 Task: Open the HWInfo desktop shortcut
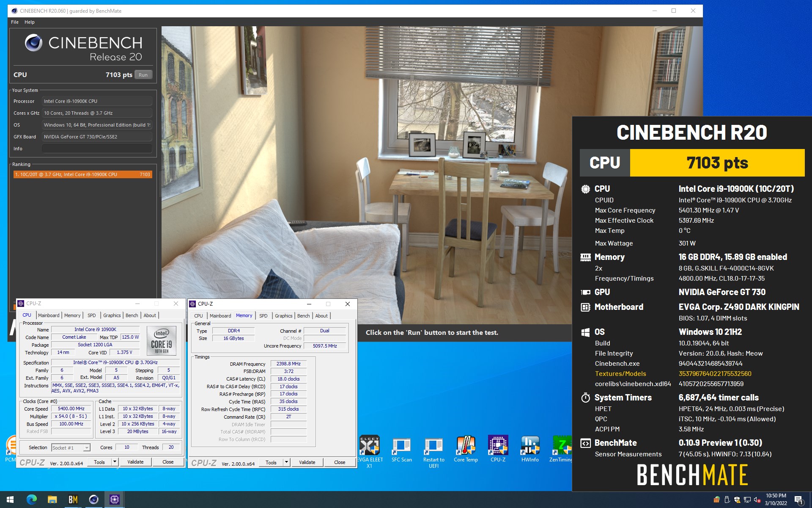[x=530, y=450]
